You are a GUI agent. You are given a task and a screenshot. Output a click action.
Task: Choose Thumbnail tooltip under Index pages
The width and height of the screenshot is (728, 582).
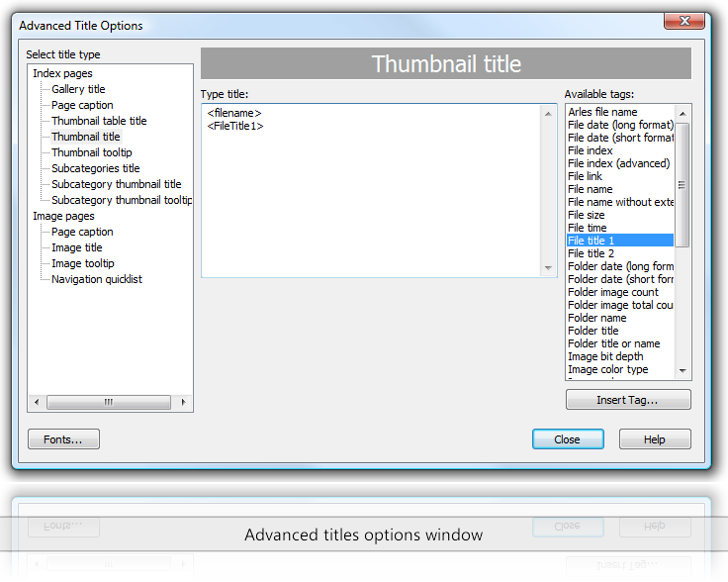click(91, 152)
